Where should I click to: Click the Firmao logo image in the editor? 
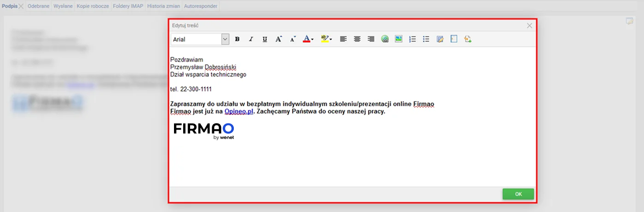click(x=203, y=131)
